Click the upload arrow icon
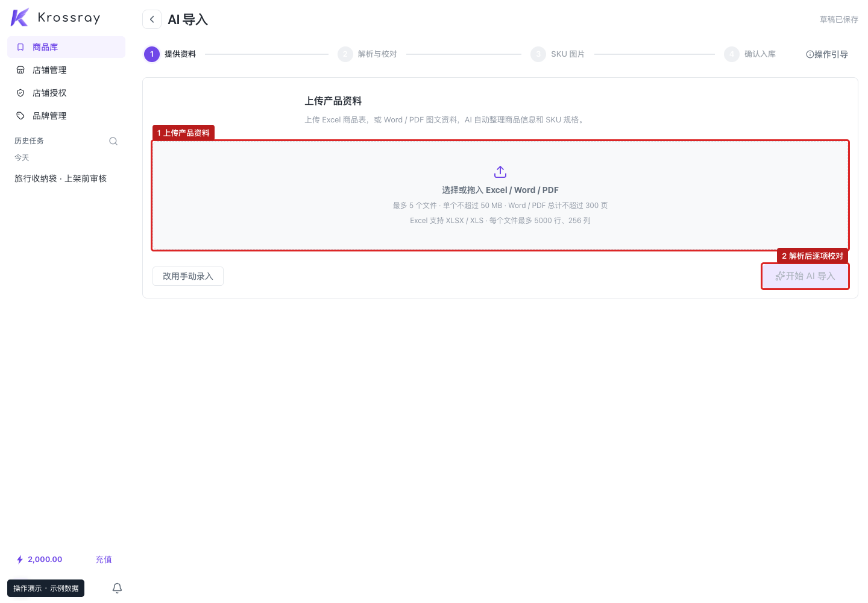Image resolution: width=868 pixels, height=603 pixels. pyautogui.click(x=500, y=172)
